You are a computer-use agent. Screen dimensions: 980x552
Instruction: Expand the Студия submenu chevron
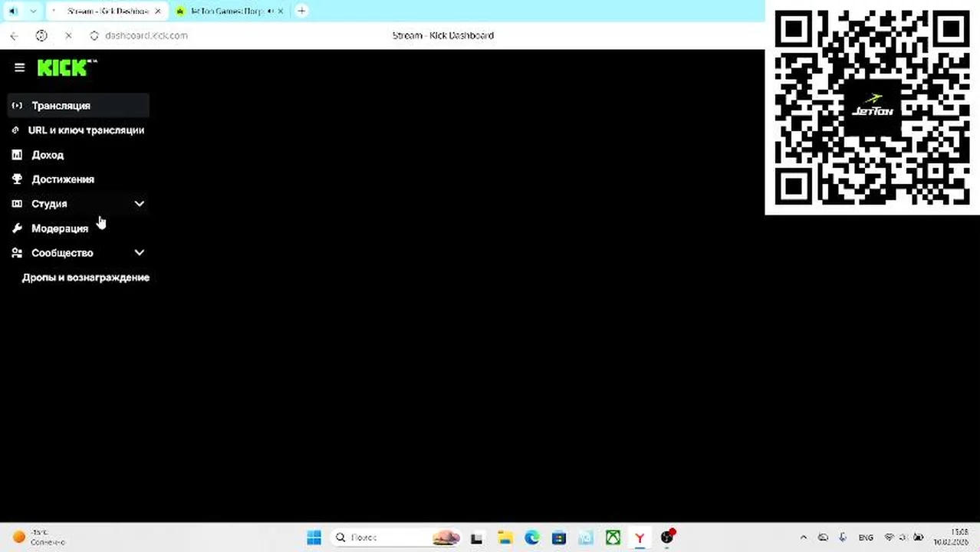[140, 204]
